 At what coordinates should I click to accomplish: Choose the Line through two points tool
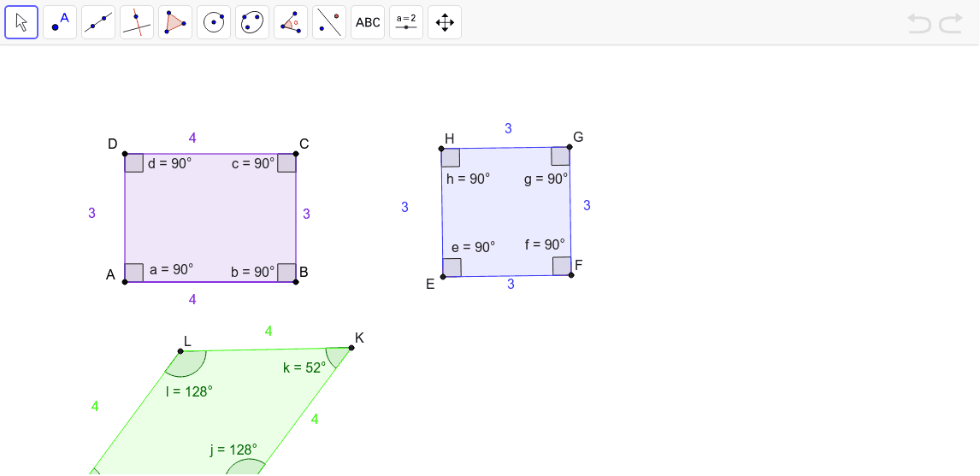(98, 22)
